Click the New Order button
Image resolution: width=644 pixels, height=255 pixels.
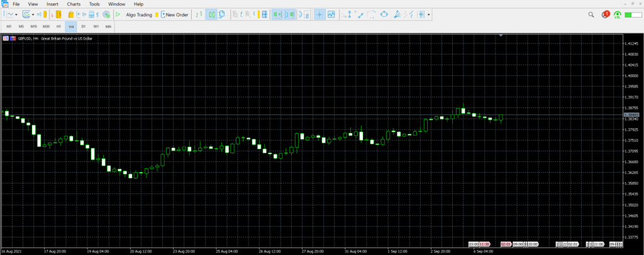tap(175, 14)
